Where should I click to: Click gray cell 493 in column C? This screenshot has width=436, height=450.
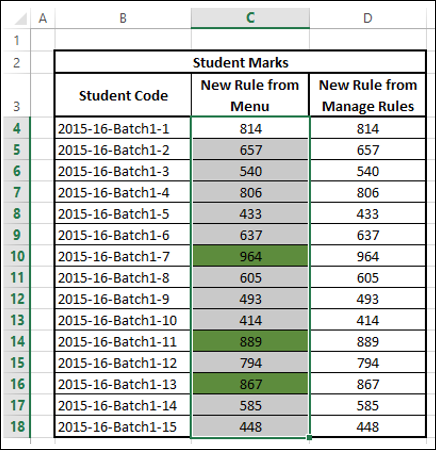point(250,299)
